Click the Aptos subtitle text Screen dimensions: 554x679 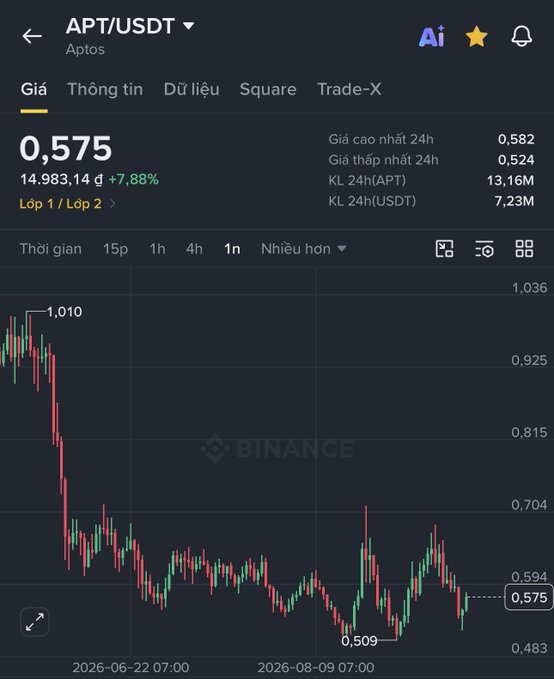pos(85,49)
